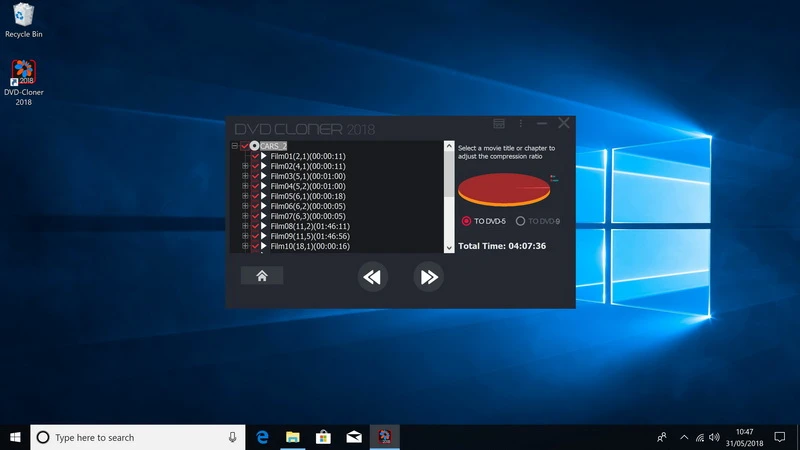Uncheck the CARS_2 root checkbox

pos(245,146)
